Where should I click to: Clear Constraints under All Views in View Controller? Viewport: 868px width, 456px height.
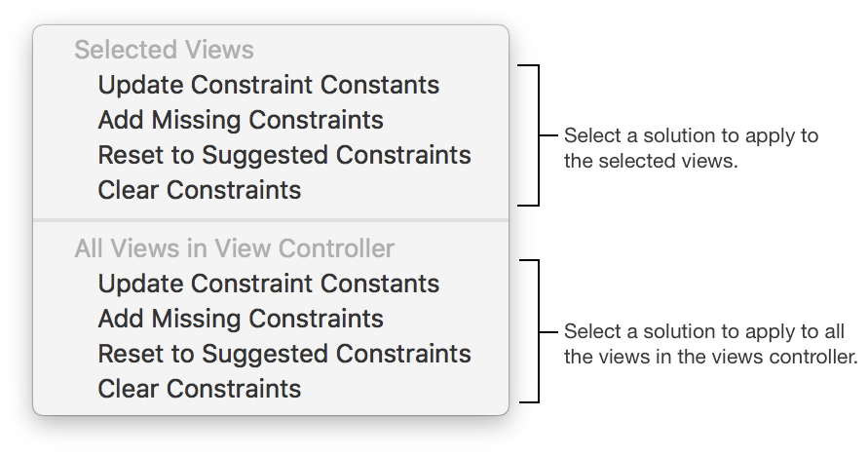click(x=199, y=389)
